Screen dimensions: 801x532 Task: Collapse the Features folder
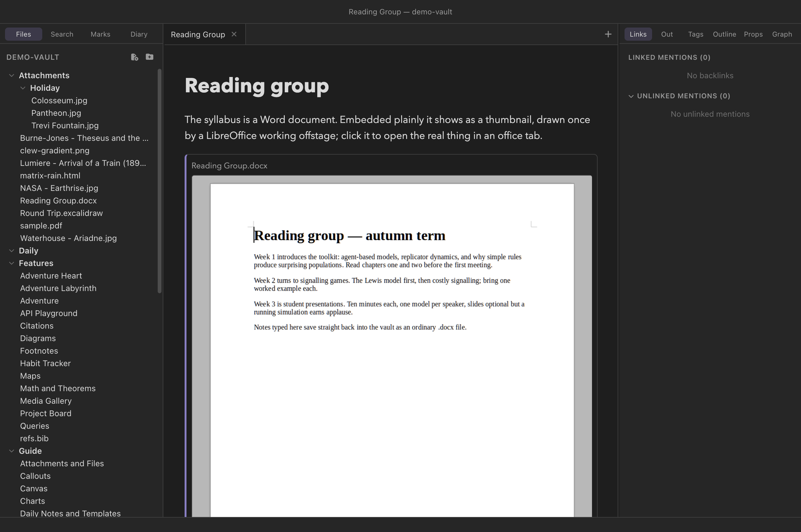[x=12, y=263]
